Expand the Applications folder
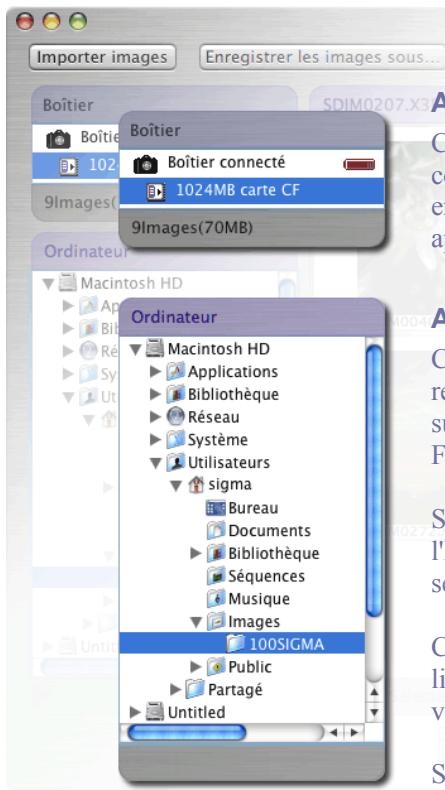The width and height of the screenshot is (445, 790). coord(156,372)
